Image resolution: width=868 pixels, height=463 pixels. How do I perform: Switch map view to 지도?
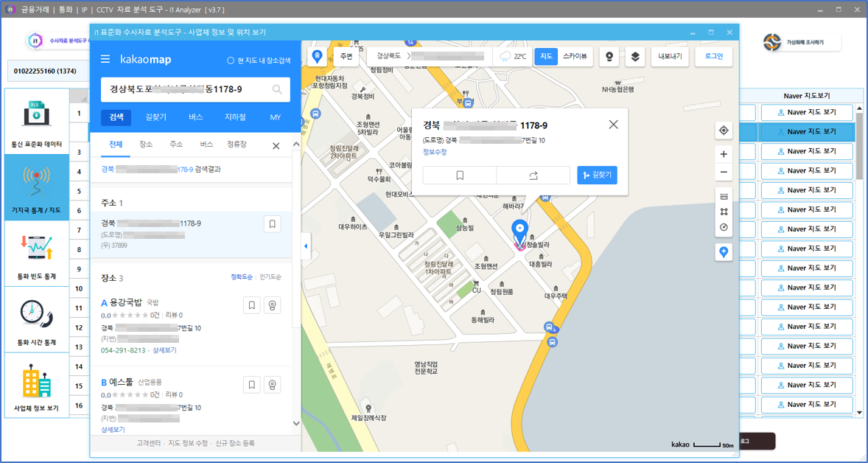tap(546, 57)
